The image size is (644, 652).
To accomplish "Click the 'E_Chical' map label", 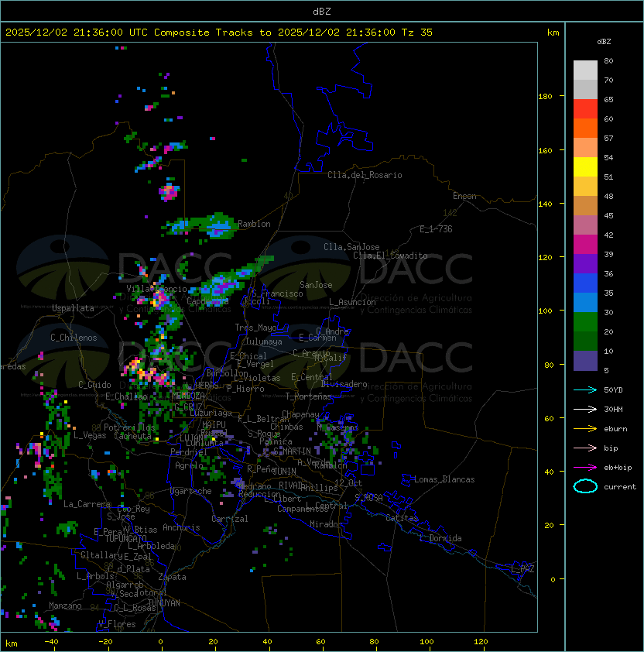I will [248, 356].
